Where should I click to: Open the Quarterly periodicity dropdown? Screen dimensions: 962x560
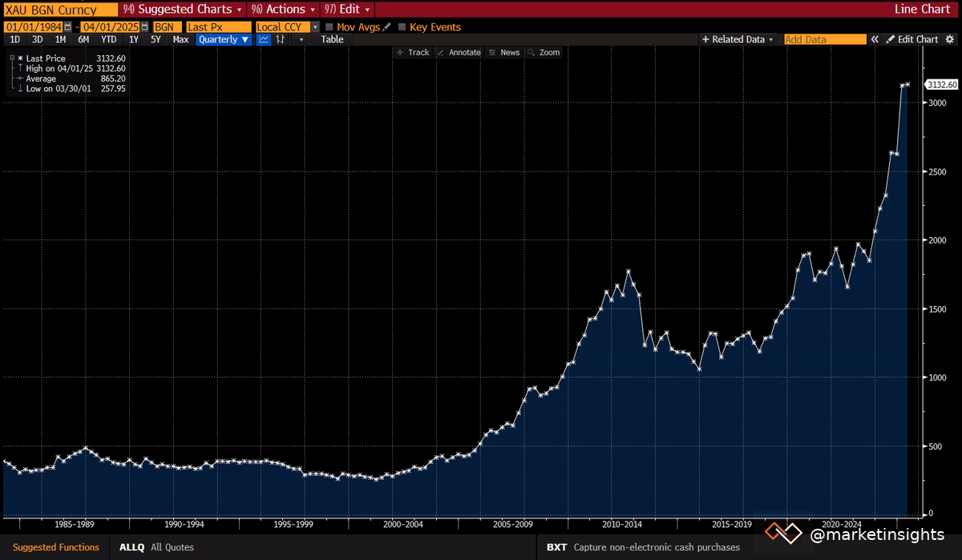[x=224, y=39]
